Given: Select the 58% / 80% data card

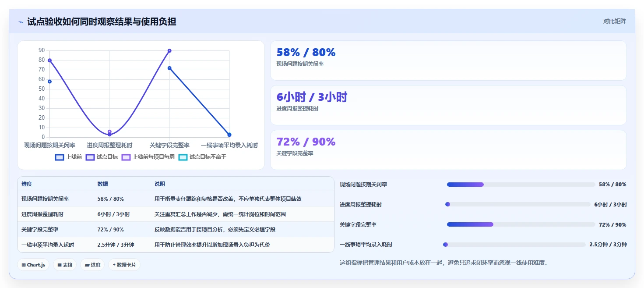Looking at the screenshot, I should pyautogui.click(x=448, y=60).
